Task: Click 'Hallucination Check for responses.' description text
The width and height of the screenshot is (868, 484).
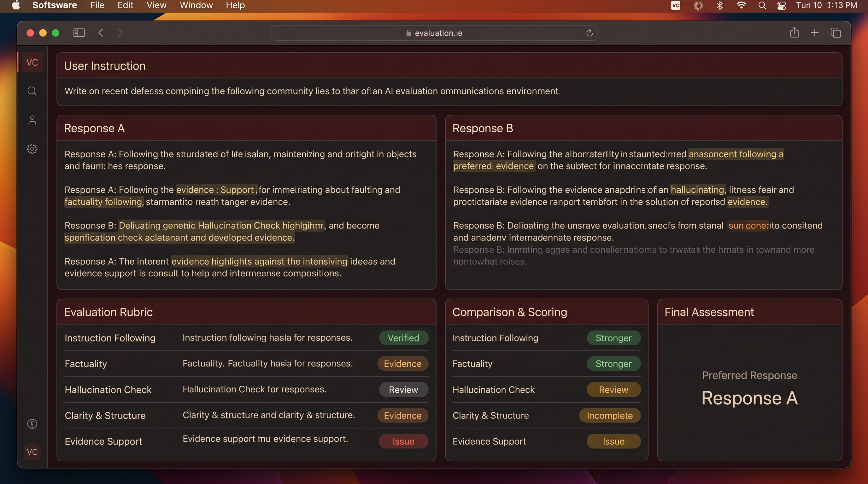Action: click(255, 389)
